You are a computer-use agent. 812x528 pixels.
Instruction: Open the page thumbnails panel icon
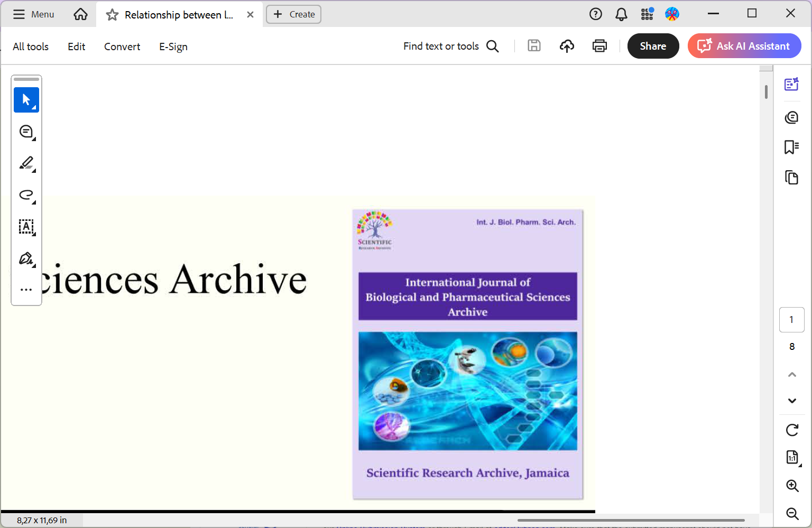click(x=792, y=178)
